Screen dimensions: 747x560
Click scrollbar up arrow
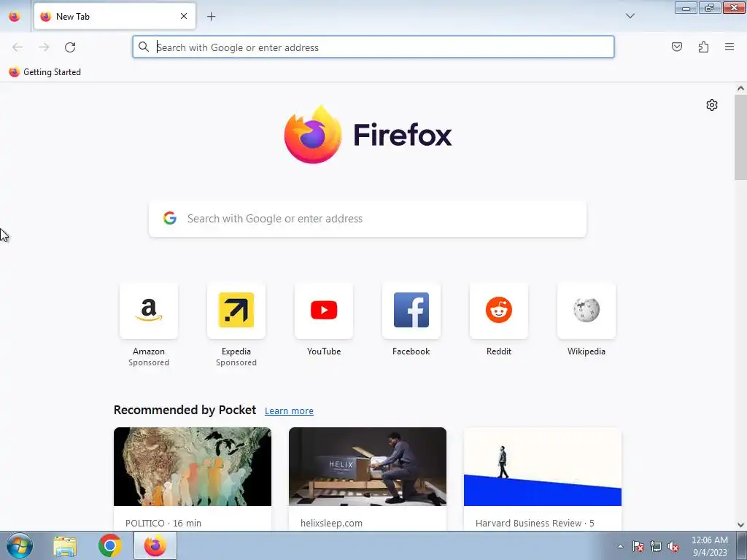[x=740, y=88]
